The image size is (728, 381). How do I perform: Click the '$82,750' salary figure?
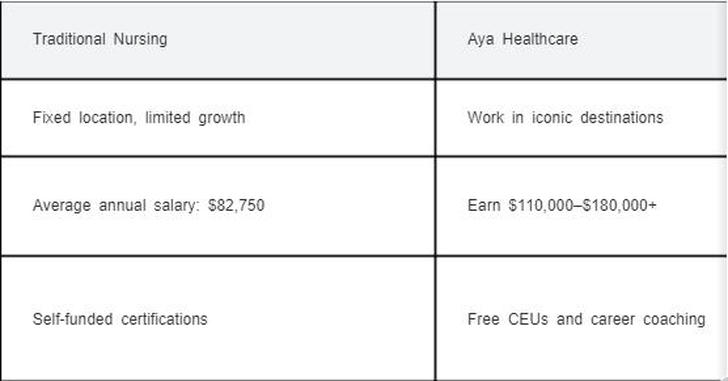click(x=236, y=205)
